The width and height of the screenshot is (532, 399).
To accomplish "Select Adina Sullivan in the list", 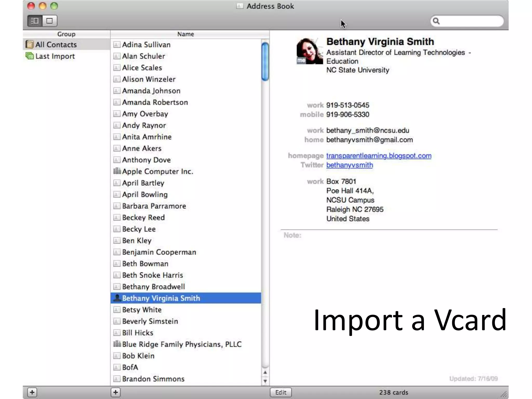I will [186, 45].
